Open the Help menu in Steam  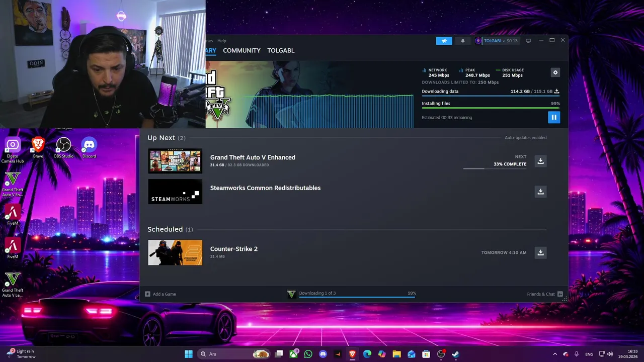point(222,41)
